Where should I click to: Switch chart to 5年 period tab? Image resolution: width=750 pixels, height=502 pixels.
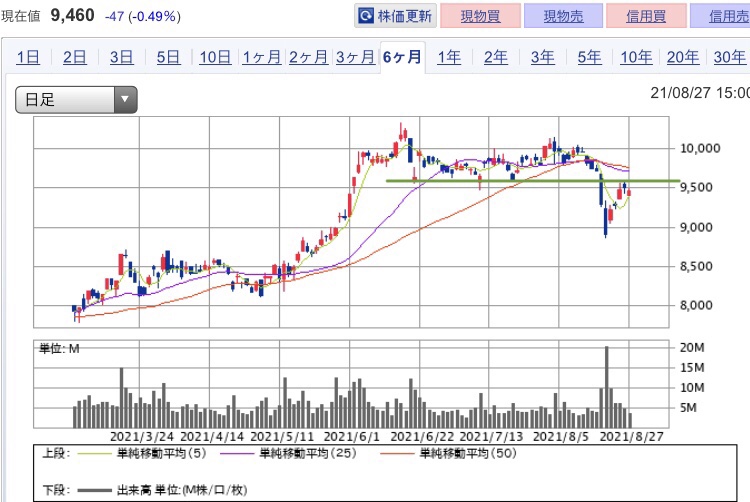point(589,57)
